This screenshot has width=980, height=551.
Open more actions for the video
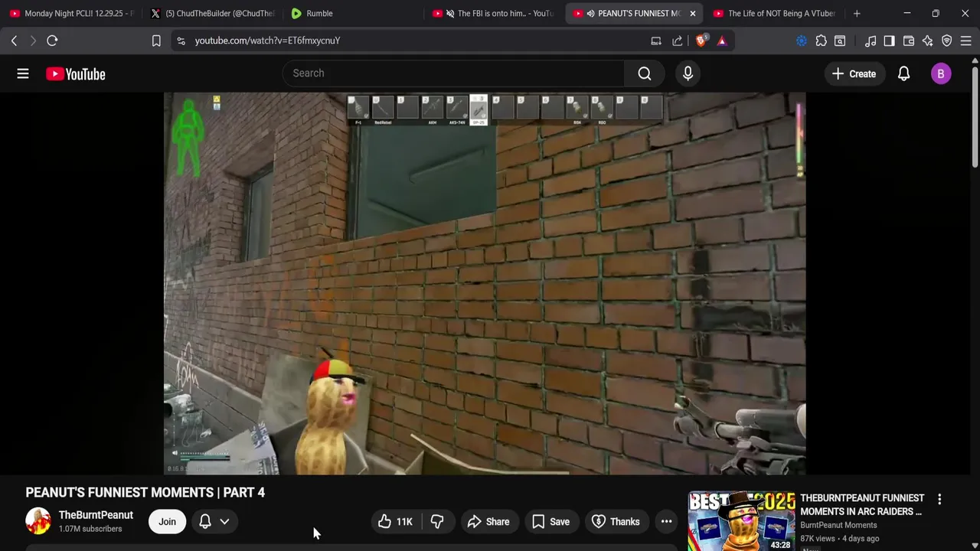(667, 522)
